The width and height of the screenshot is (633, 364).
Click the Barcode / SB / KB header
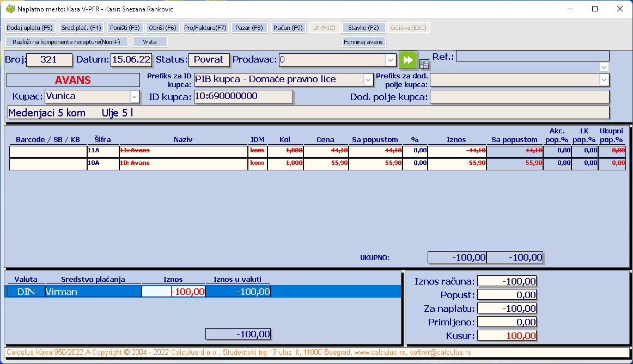[48, 139]
